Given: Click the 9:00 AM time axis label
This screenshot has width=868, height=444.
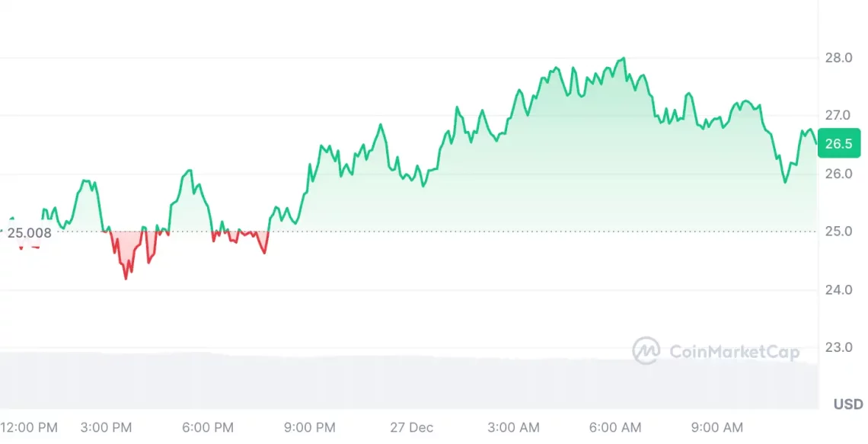Looking at the screenshot, I should 717,428.
